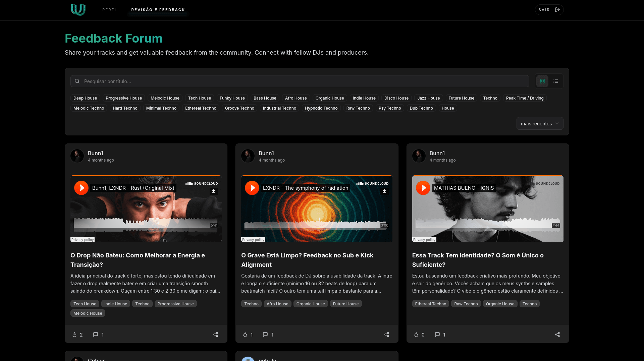Screen dimensions: 644x362
Task: Share the 'O Grave Está Limpo?' post
Action: pyautogui.click(x=386, y=335)
